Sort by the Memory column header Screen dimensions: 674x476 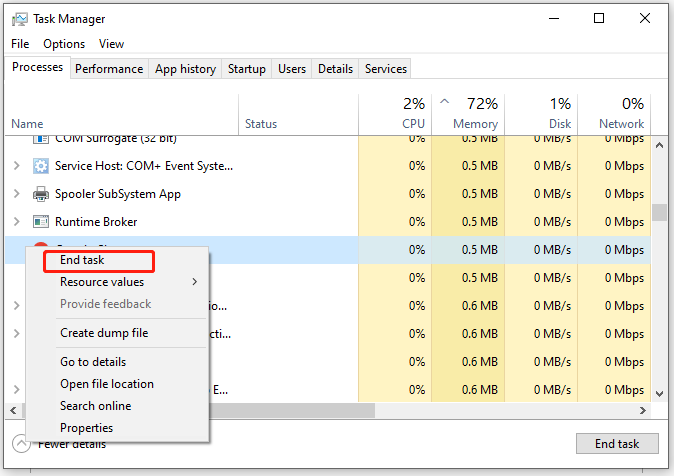click(468, 115)
